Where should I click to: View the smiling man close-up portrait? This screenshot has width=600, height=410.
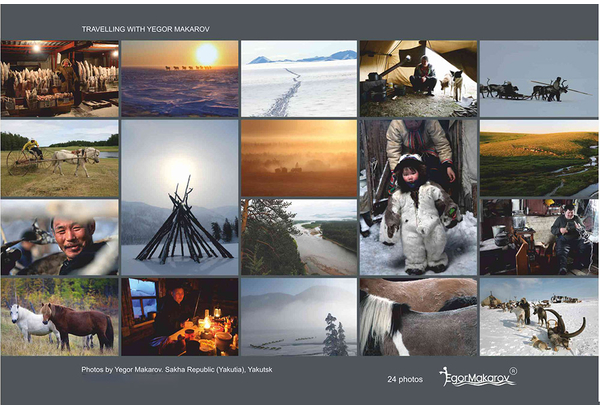[x=59, y=237]
